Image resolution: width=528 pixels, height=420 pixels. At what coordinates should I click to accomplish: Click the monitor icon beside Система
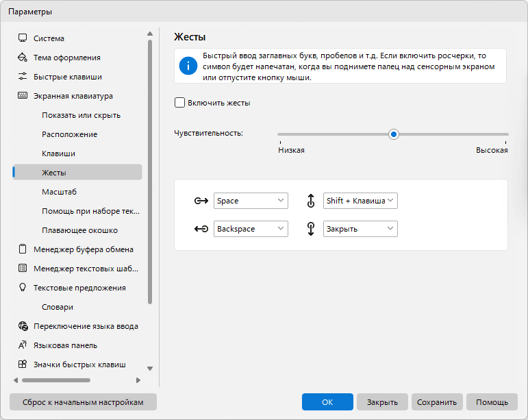[x=23, y=38]
